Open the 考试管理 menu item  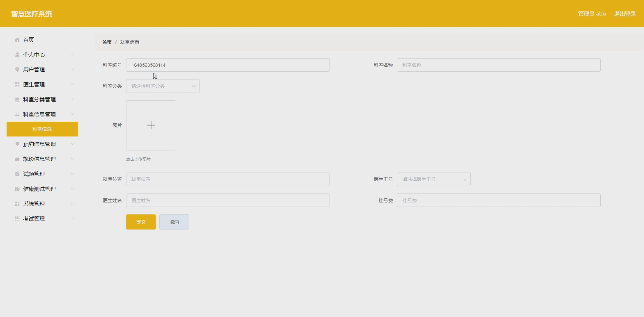(x=34, y=219)
